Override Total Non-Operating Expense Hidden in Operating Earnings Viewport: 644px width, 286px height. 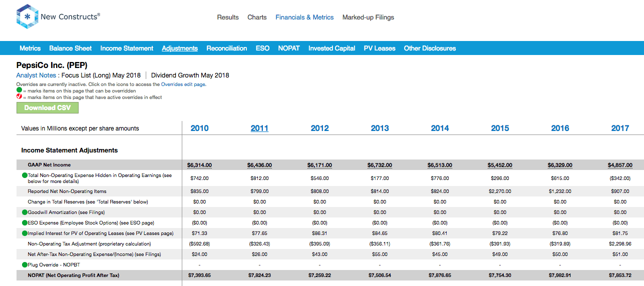[25, 175]
